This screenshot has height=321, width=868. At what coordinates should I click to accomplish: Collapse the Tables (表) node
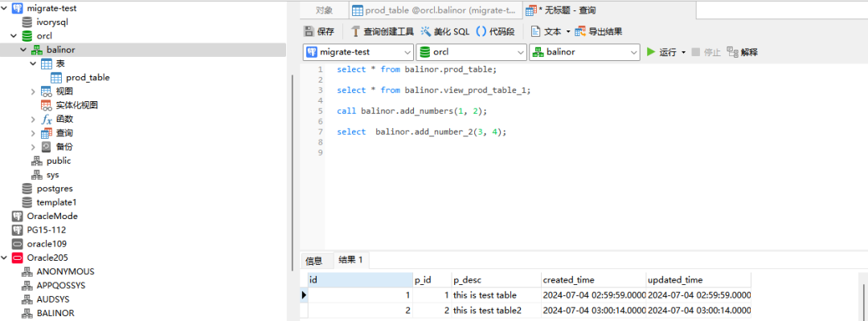point(33,63)
